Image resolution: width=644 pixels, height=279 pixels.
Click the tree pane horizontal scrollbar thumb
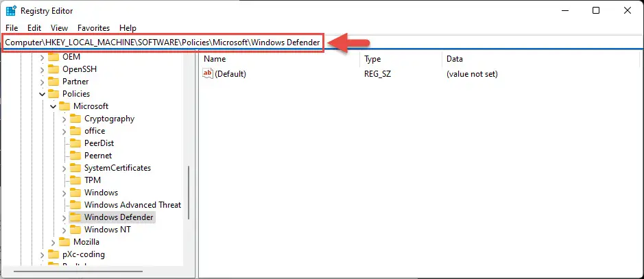78,271
